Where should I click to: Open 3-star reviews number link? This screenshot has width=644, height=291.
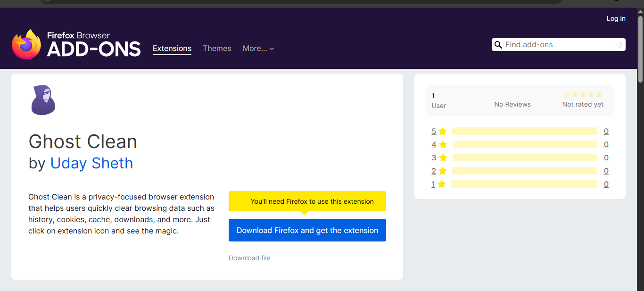[434, 158]
